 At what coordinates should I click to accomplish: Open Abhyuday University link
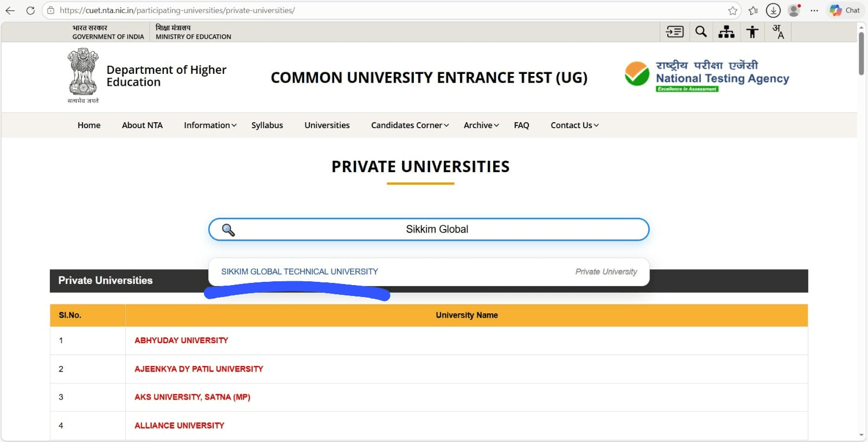(x=181, y=340)
